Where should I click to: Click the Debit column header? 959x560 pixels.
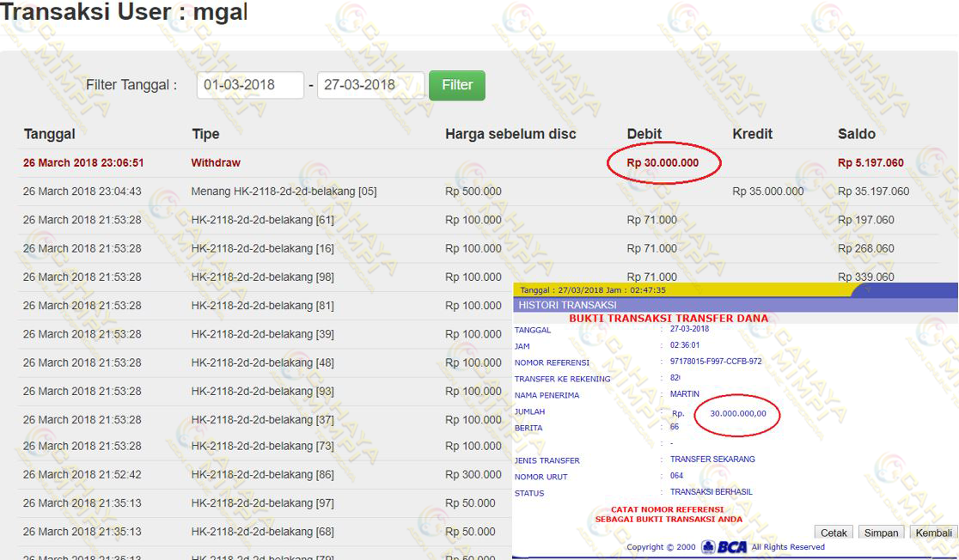(644, 134)
